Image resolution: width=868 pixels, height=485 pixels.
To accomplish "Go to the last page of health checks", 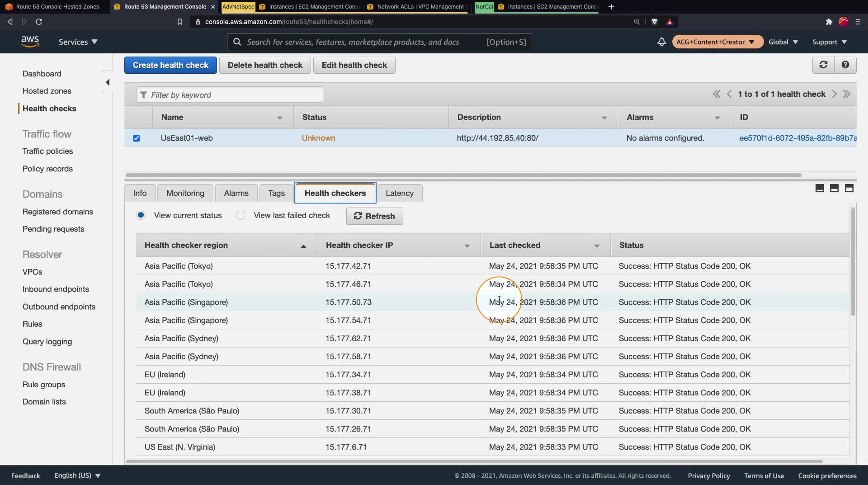I will point(847,94).
